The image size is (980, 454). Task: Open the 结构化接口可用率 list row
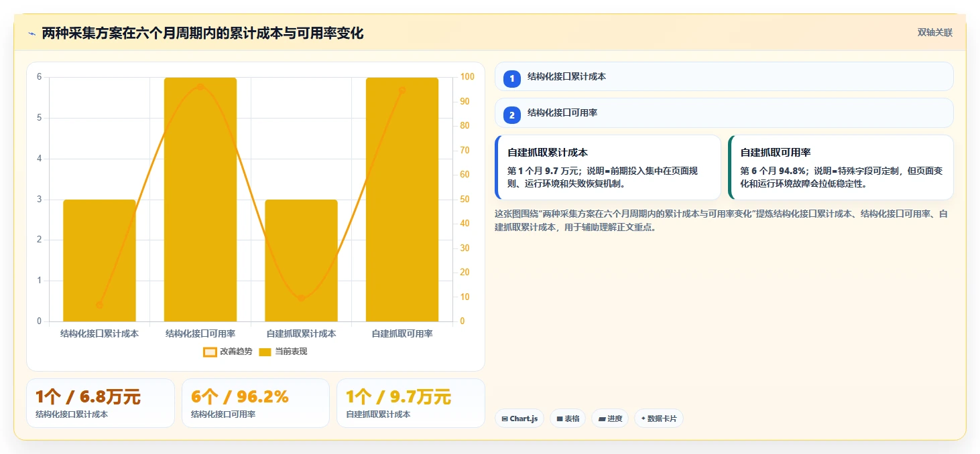pos(724,112)
